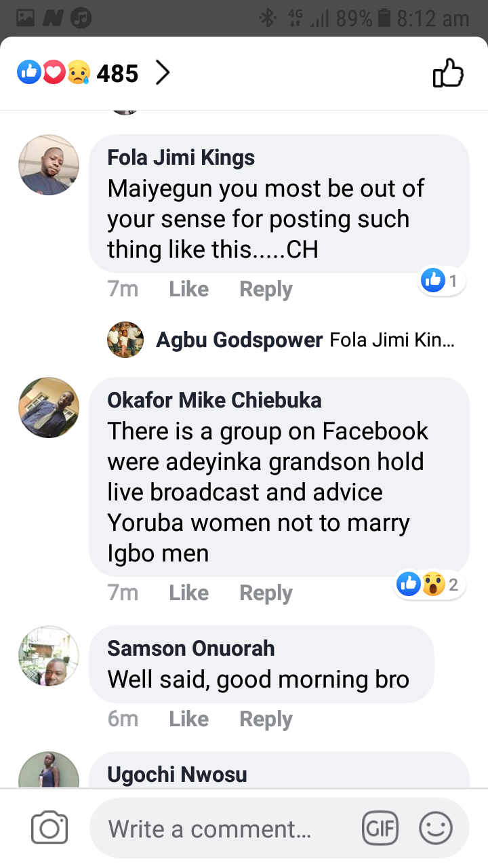Reply to Okafor Mike Chiebuka's comment

tap(266, 593)
